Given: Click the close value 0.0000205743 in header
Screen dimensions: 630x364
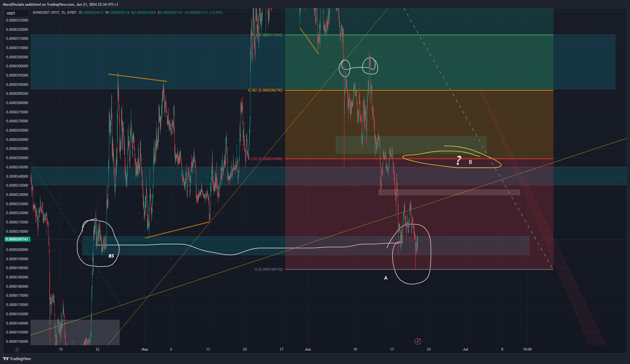Looking at the screenshot, I should pyautogui.click(x=171, y=13).
